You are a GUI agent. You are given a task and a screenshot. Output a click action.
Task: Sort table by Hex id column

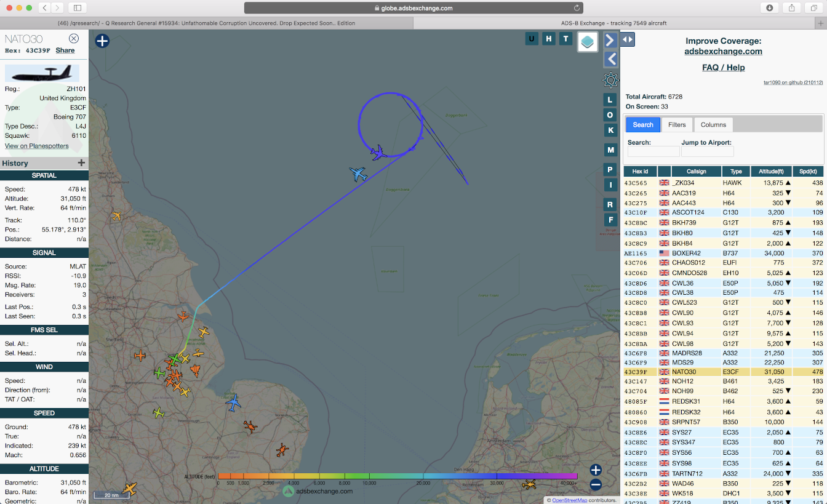pyautogui.click(x=640, y=171)
